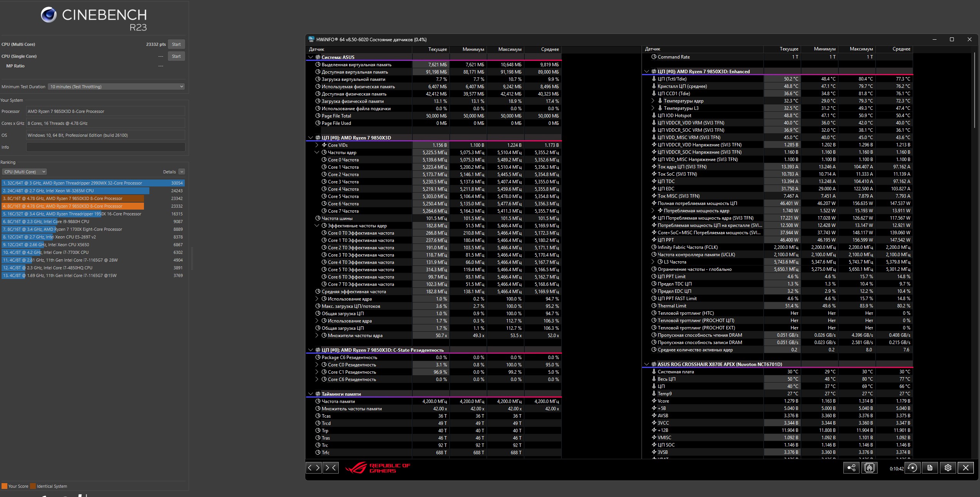
Task: Collapse the AMD Ryzen 7 9850X3D: Enhanced group
Action: 647,72
